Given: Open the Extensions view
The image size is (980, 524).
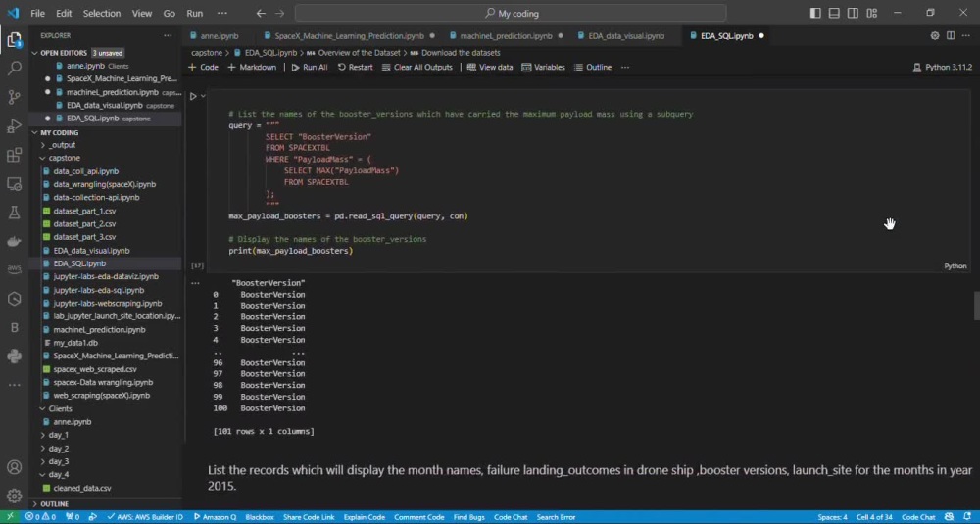Looking at the screenshot, I should tap(14, 155).
